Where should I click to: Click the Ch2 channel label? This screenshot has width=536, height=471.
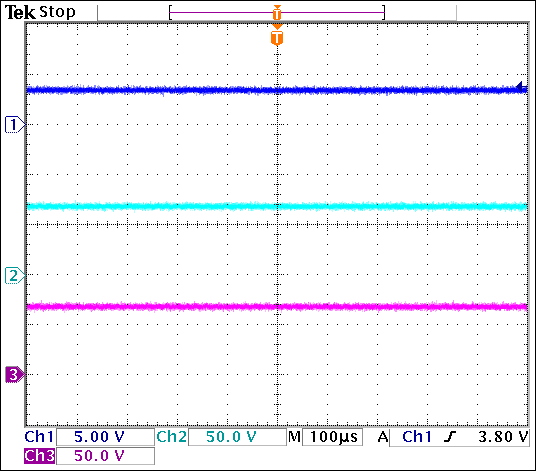pos(172,437)
